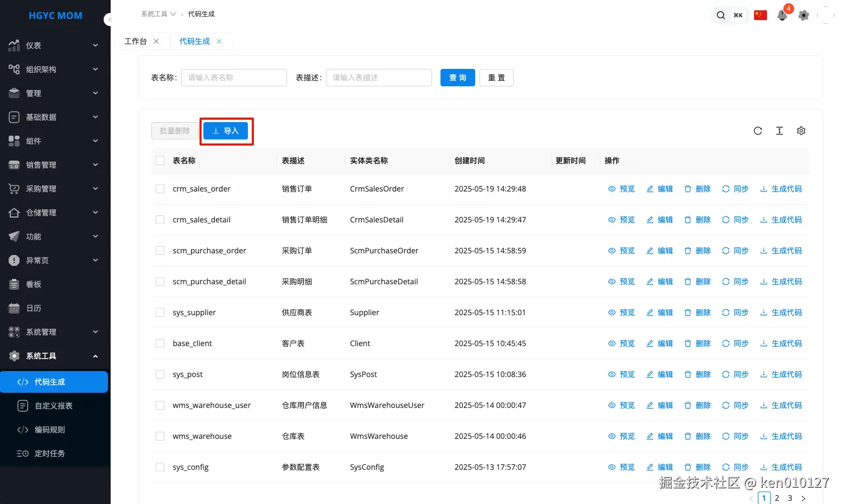Click 同步 for wms_warehouse
Image resolution: width=843 pixels, height=504 pixels.
coord(735,436)
